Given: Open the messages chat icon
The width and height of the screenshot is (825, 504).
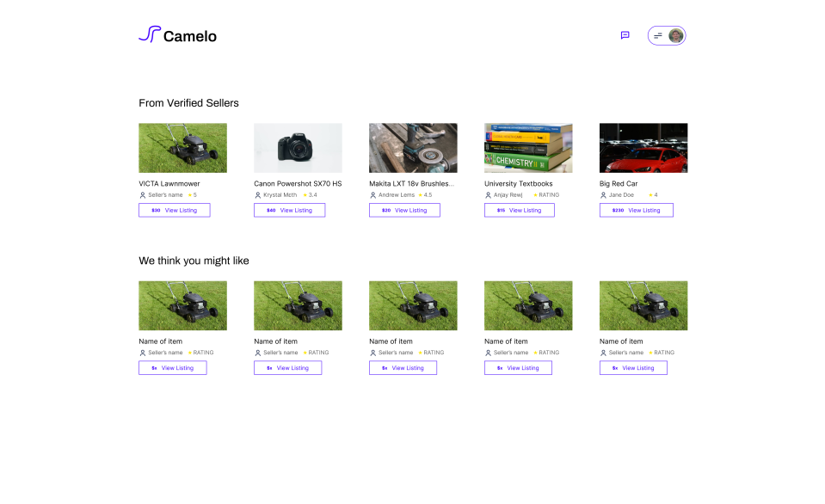Looking at the screenshot, I should click(625, 35).
